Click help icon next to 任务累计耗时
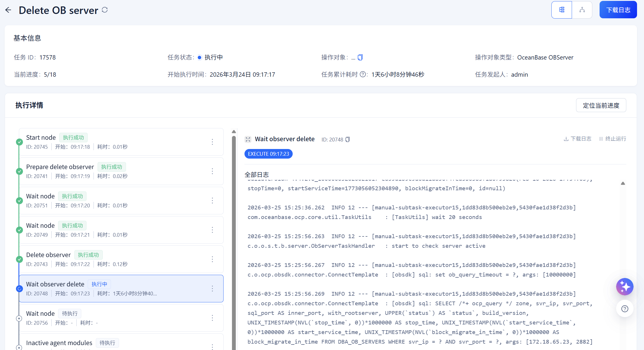The height and width of the screenshot is (350, 644). pos(363,74)
